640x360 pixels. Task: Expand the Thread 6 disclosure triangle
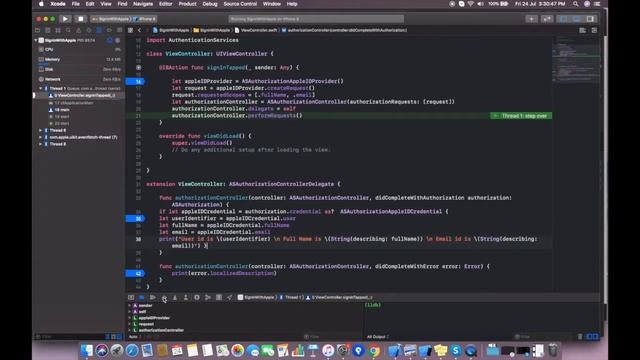(40, 130)
